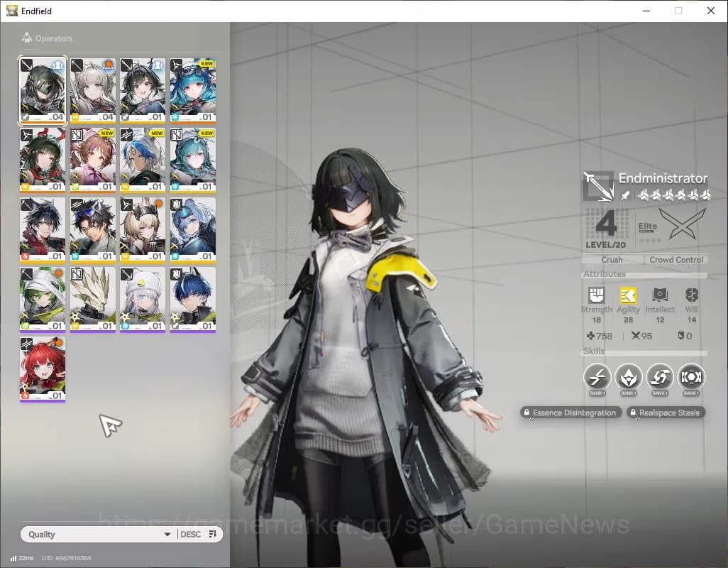Select the masked Endministrator operator card
The height and width of the screenshot is (568, 728).
click(x=43, y=91)
